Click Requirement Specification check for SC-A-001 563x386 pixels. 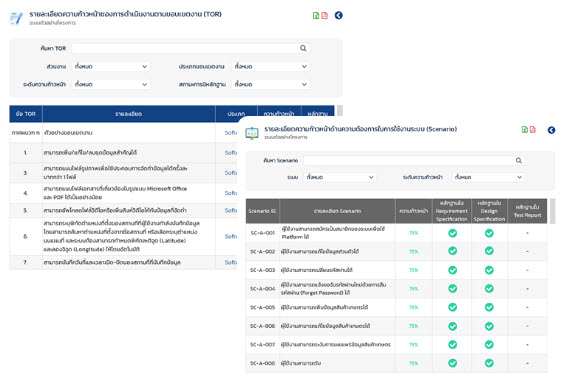pos(452,233)
